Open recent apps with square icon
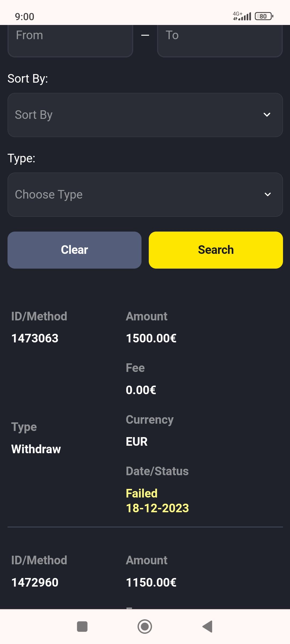Image resolution: width=290 pixels, height=644 pixels. pos(82,627)
